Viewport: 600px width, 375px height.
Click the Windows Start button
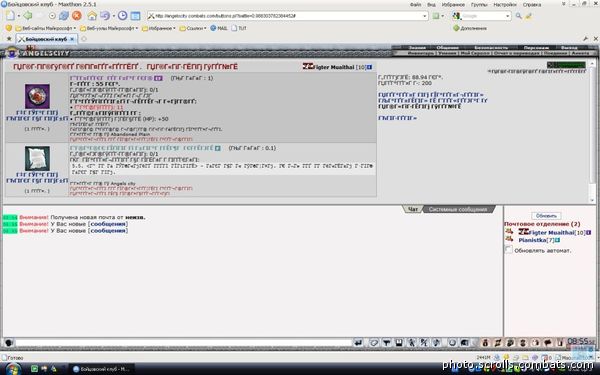13,369
